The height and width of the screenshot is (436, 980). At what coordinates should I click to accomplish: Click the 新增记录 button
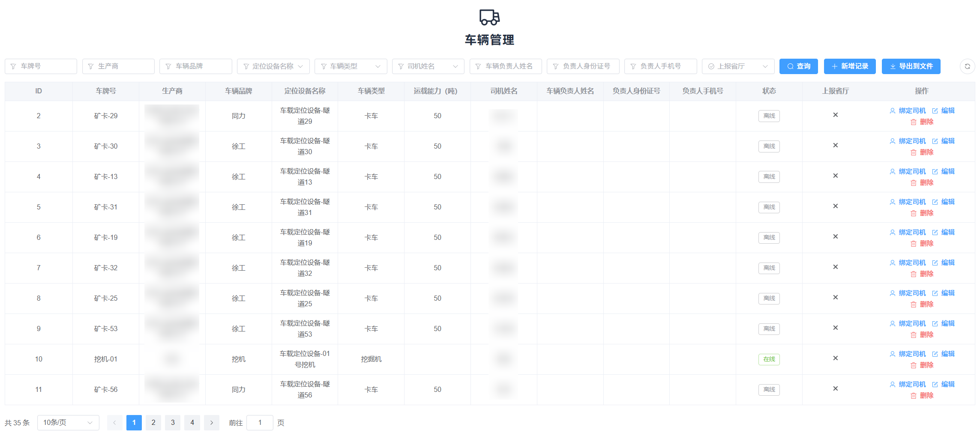pos(849,66)
